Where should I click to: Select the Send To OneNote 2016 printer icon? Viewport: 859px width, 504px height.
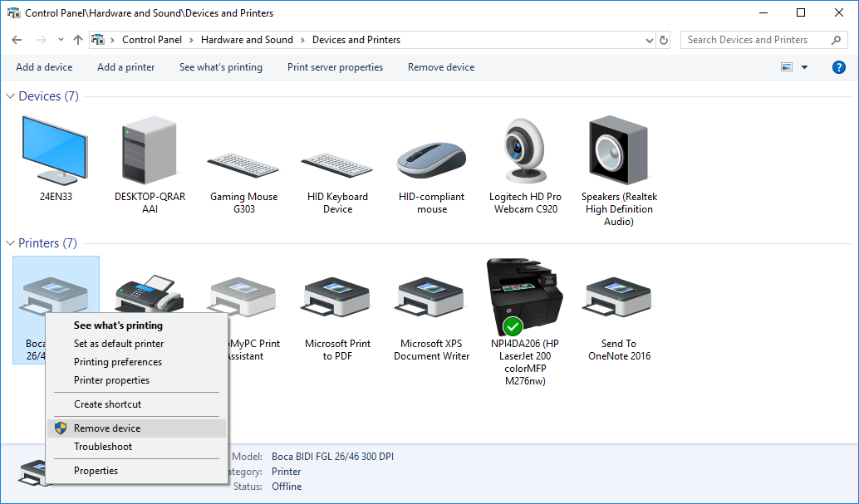click(619, 296)
